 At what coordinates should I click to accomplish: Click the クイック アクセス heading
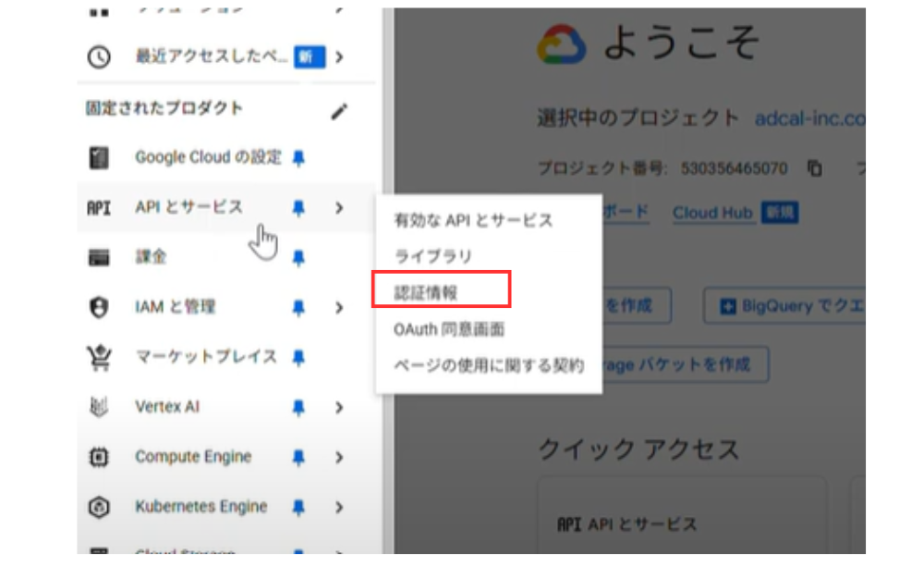coord(638,449)
